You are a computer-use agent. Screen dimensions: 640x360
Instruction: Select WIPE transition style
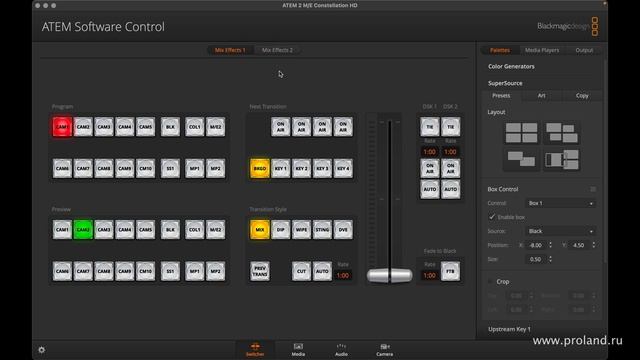coord(302,230)
